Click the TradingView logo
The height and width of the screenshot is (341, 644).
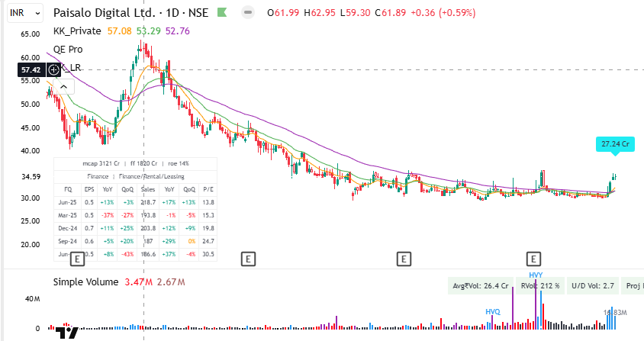(x=66, y=332)
